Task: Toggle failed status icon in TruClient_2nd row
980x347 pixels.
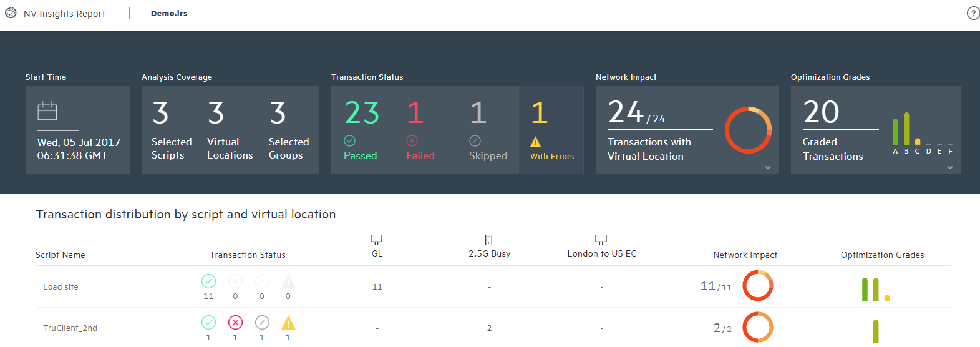Action: coord(235,323)
